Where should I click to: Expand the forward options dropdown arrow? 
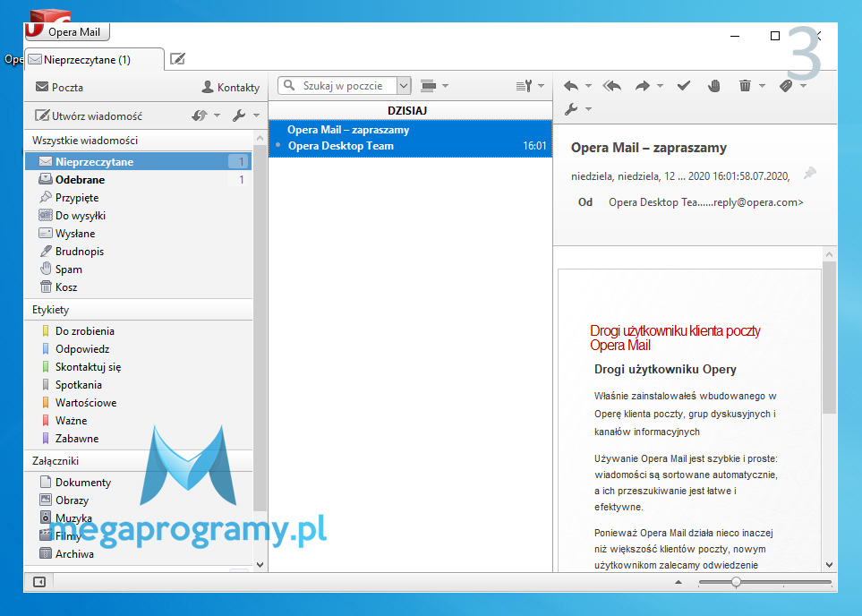click(660, 85)
